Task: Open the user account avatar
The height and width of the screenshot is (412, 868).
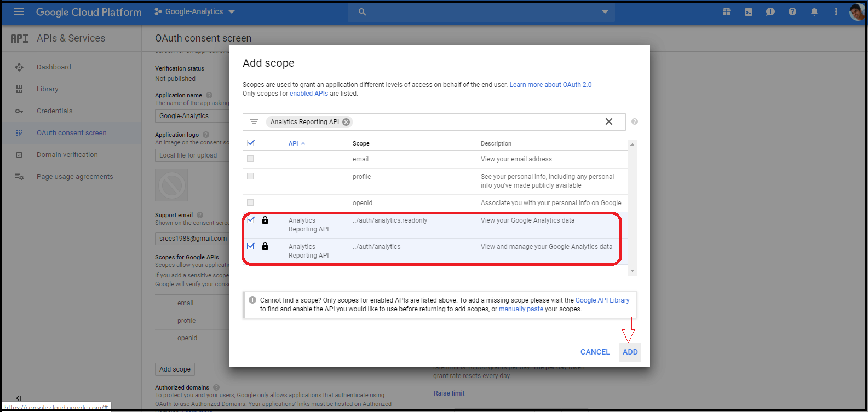Action: (856, 11)
